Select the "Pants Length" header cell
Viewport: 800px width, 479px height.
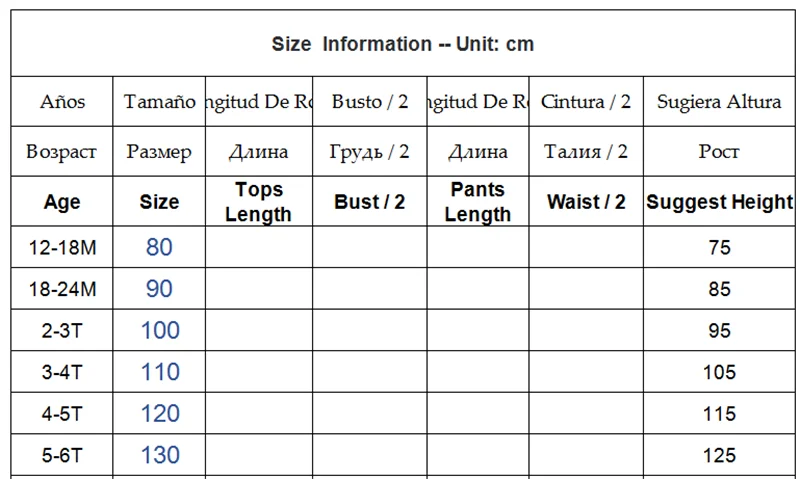477,202
